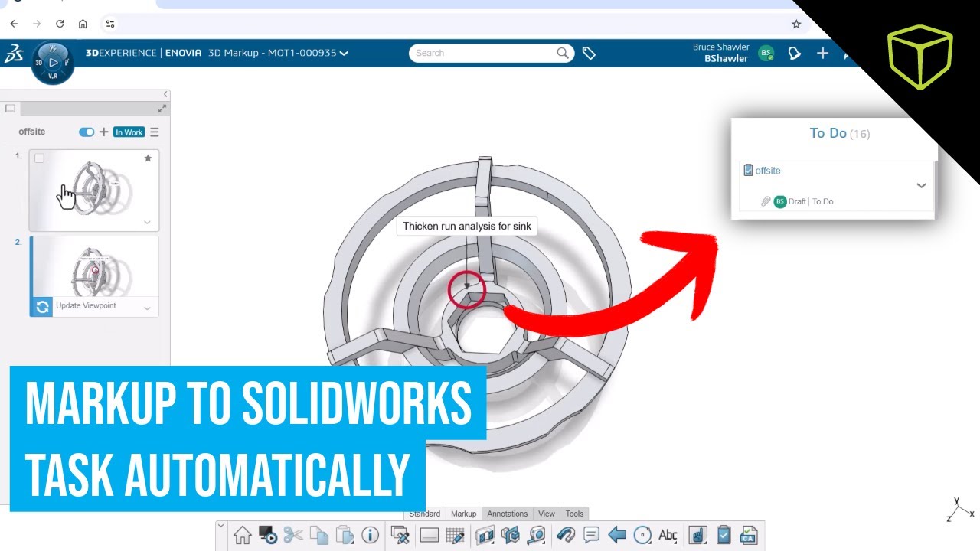980x551 pixels.
Task: Collapse the left side panel arrow
Action: coord(165,94)
